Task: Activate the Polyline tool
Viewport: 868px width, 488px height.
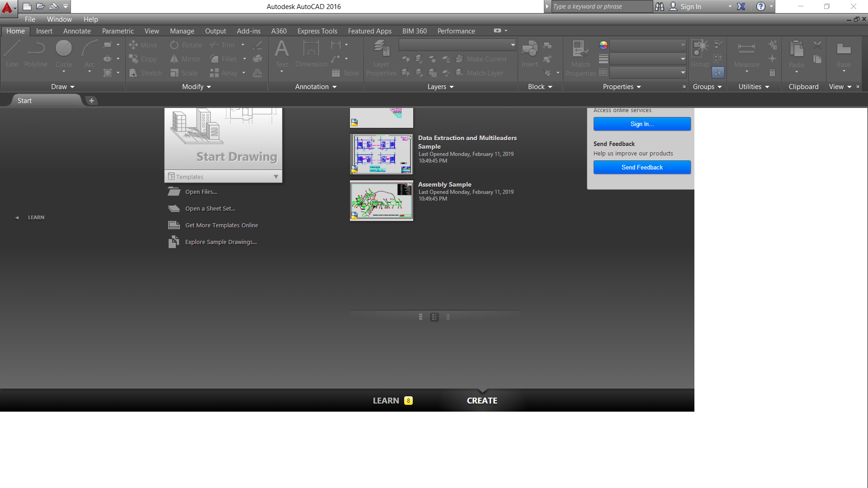Action: [x=36, y=54]
